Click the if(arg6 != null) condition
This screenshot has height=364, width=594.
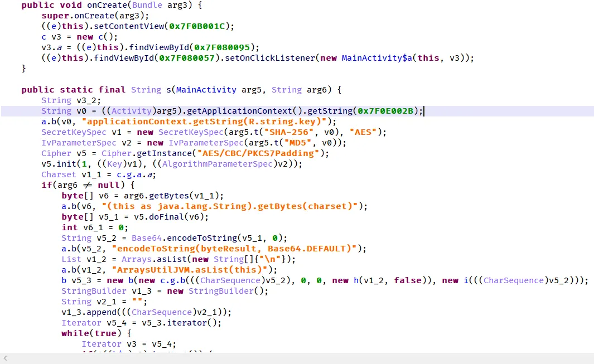83,185
